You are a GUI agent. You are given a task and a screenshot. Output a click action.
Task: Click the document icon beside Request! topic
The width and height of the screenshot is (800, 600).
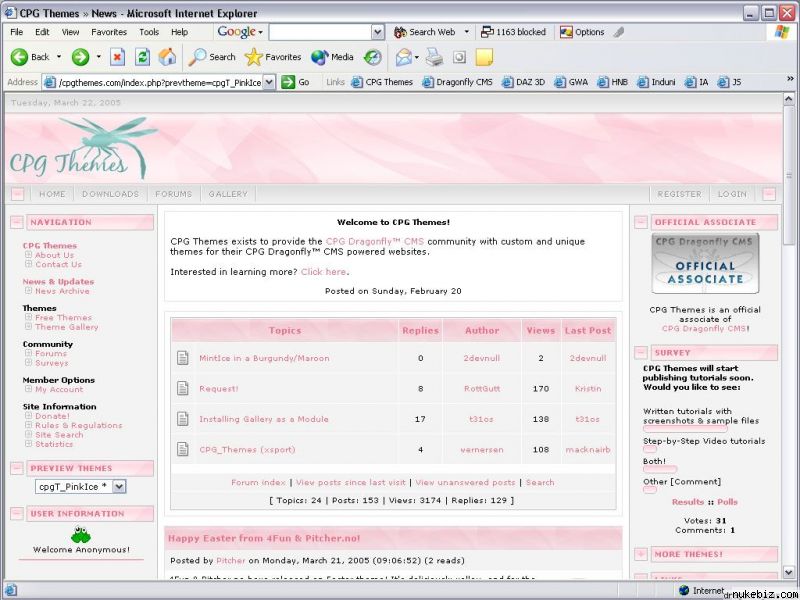pos(183,389)
